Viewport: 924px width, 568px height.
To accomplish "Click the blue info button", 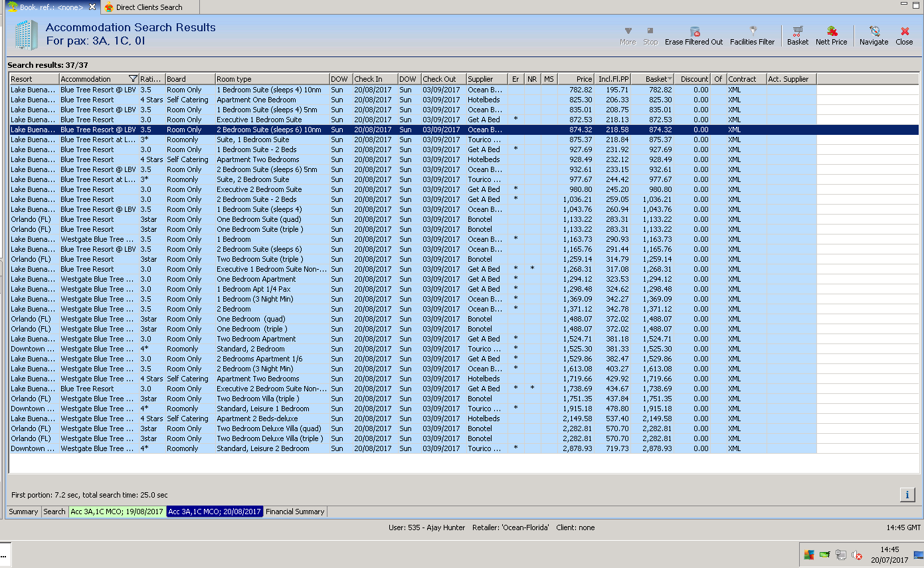I will pyautogui.click(x=907, y=494).
